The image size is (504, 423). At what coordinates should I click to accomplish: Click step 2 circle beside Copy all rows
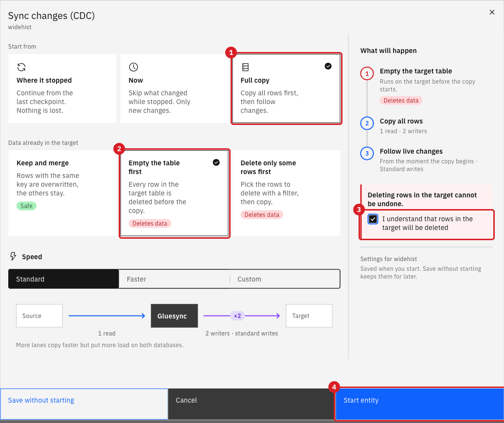(367, 123)
